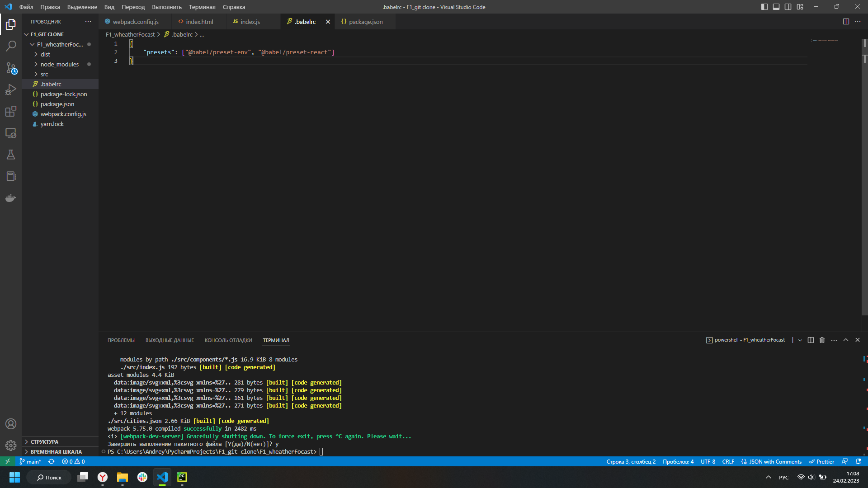
Task: Open File Explorer from taskbar
Action: [x=123, y=477]
